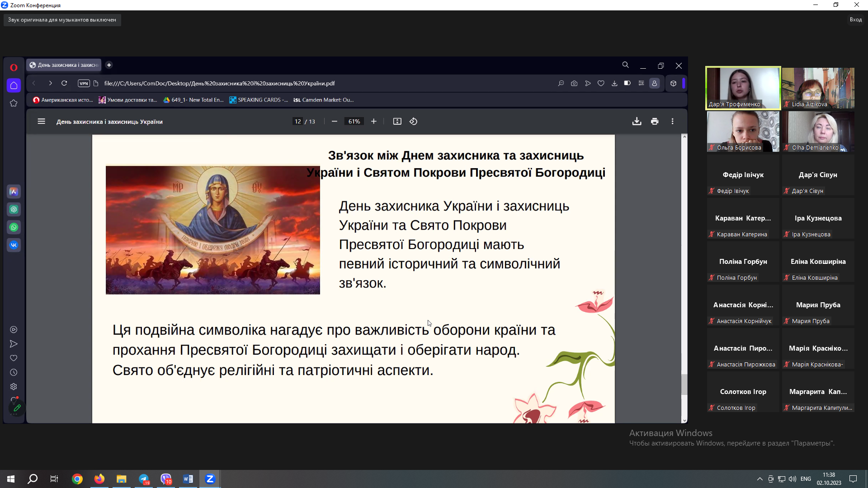Reload the current browser page
Viewport: 868px width, 488px height.
pyautogui.click(x=64, y=83)
